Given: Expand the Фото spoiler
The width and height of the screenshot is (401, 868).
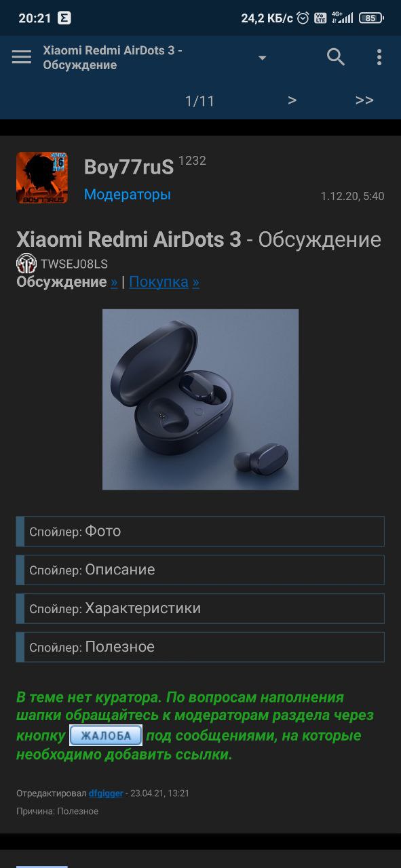Looking at the screenshot, I should pos(200,532).
